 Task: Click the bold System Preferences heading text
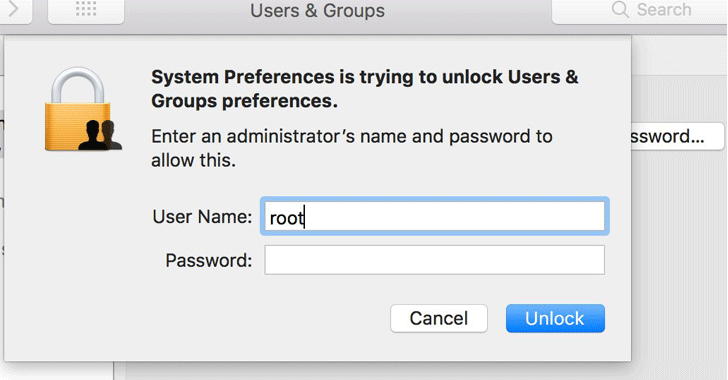click(364, 89)
